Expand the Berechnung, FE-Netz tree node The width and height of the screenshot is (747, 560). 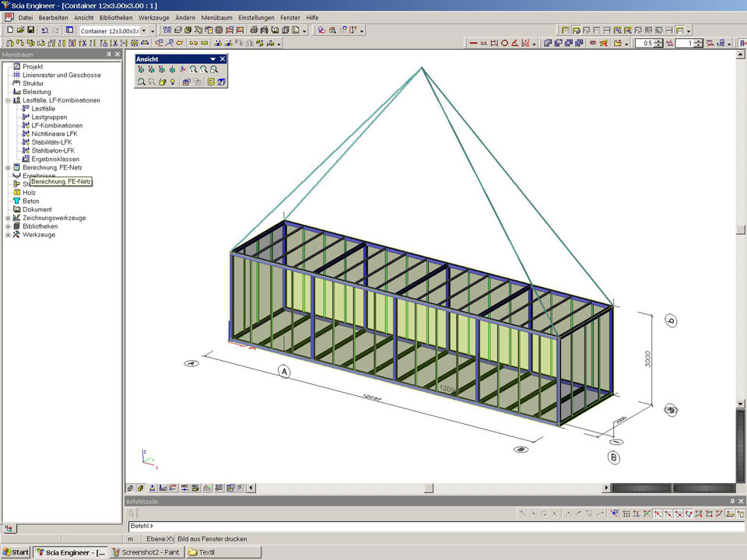8,167
